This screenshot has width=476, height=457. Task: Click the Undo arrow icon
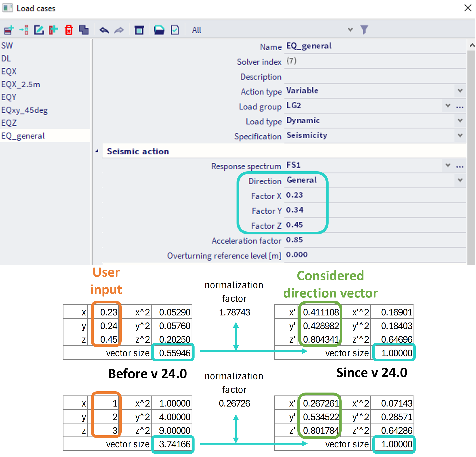click(x=104, y=30)
